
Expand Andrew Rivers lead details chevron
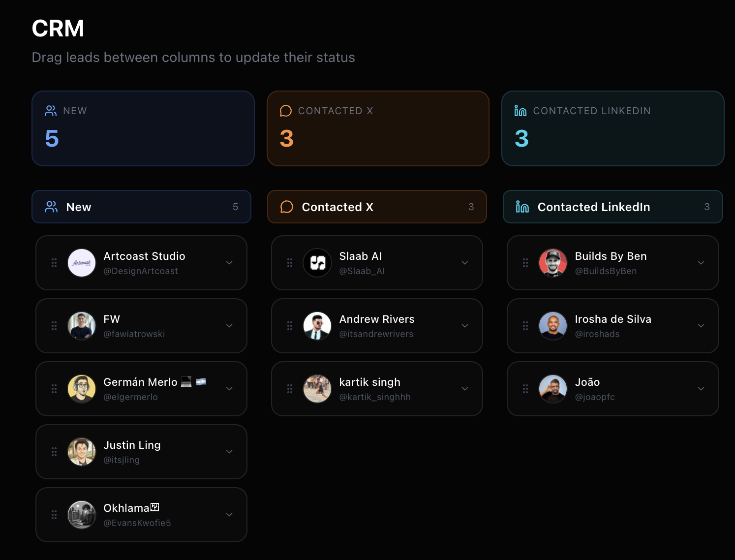click(465, 326)
